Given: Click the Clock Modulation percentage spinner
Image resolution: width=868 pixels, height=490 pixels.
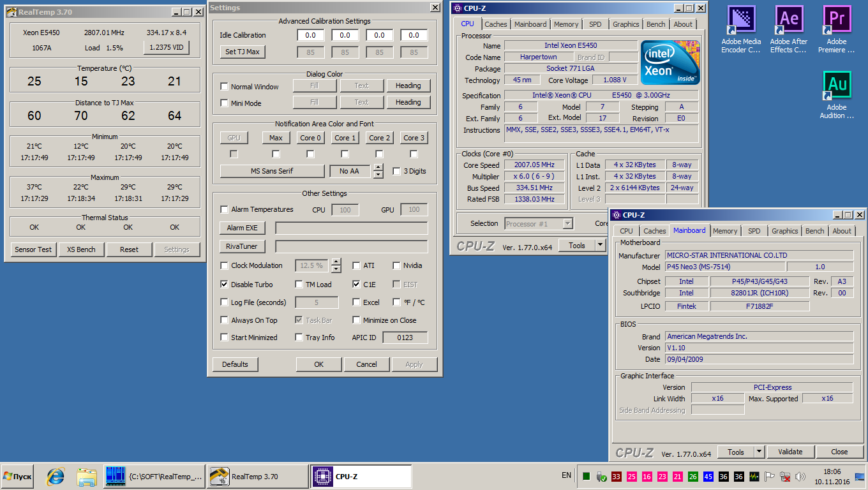Looking at the screenshot, I should (x=336, y=265).
